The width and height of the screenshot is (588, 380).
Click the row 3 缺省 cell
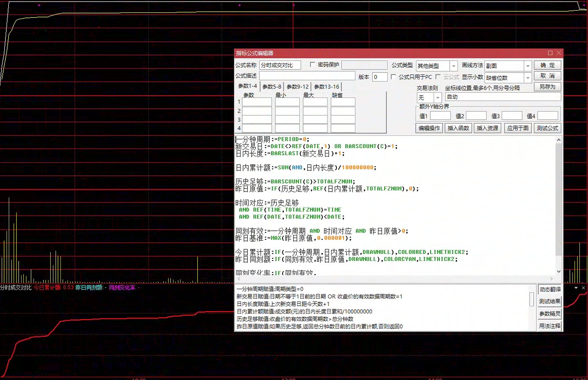343,120
